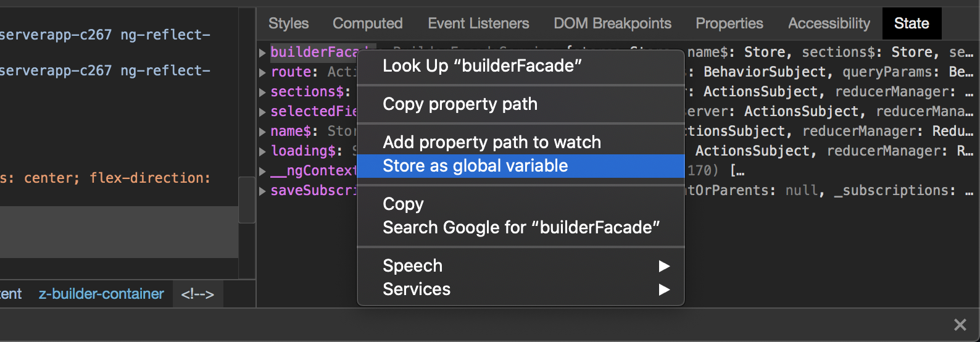
Task: Switch to the Styles tab
Action: [x=288, y=23]
